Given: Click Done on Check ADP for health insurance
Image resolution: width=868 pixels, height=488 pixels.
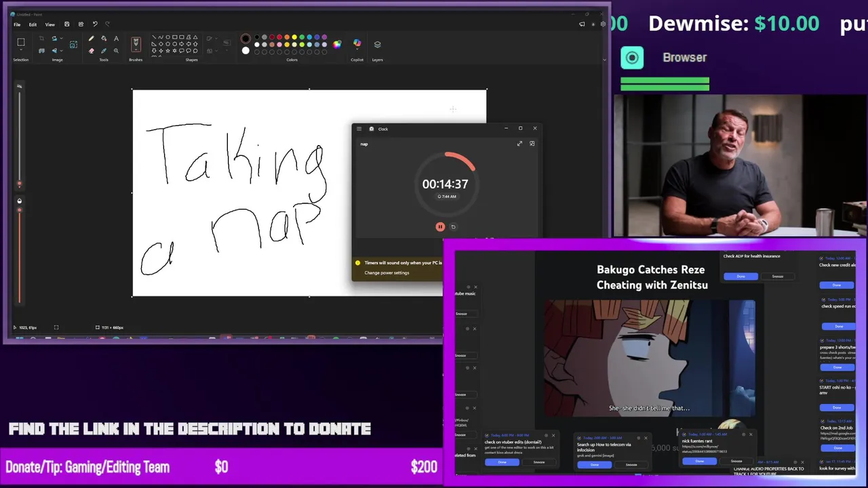Looking at the screenshot, I should [741, 277].
